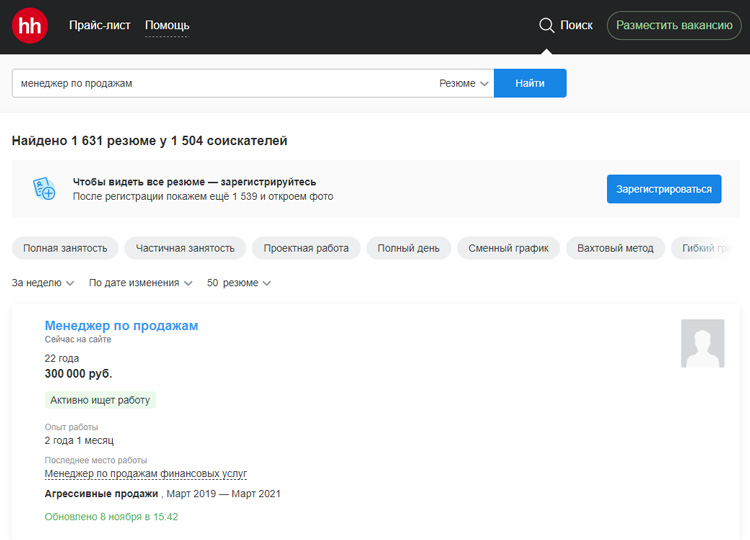The width and height of the screenshot is (750, 540).
Task: Click the hh logo icon
Action: pos(29,26)
